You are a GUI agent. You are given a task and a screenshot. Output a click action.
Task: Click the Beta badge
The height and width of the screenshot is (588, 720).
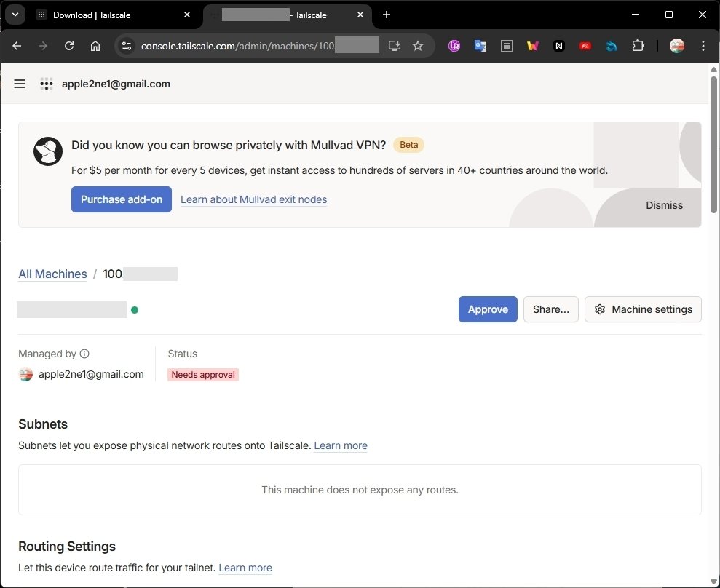[x=408, y=145]
